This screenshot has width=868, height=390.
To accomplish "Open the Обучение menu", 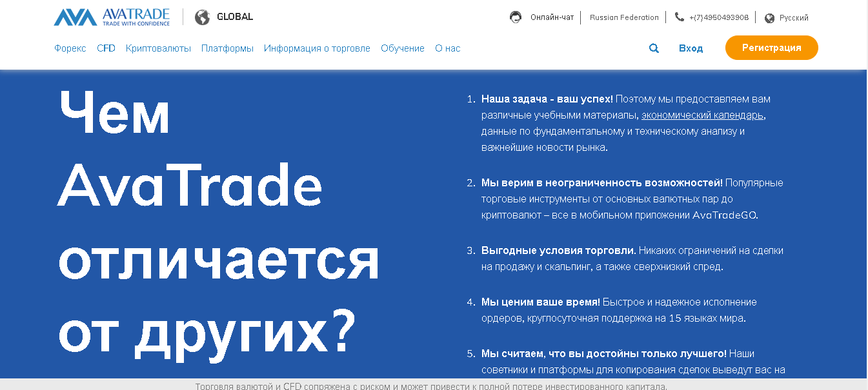I will [403, 48].
